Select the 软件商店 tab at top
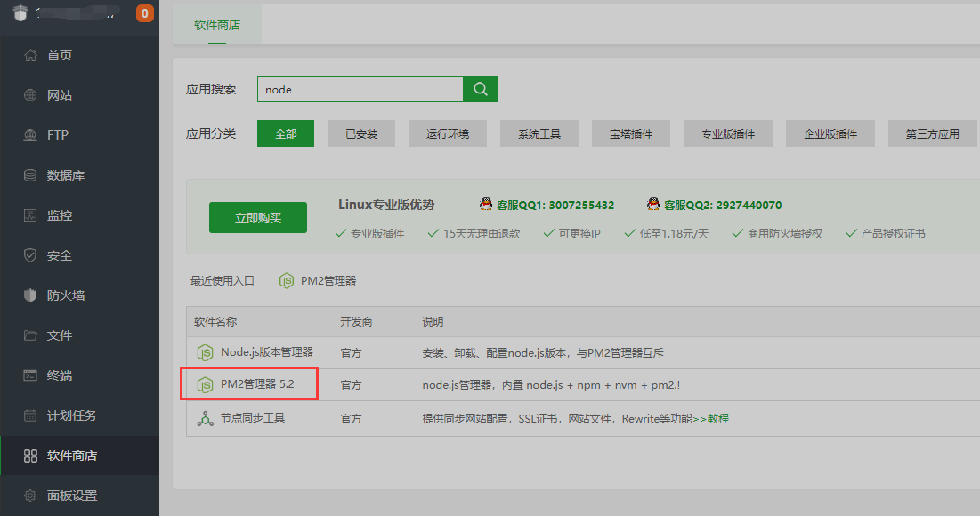The height and width of the screenshot is (516, 980). tap(217, 25)
